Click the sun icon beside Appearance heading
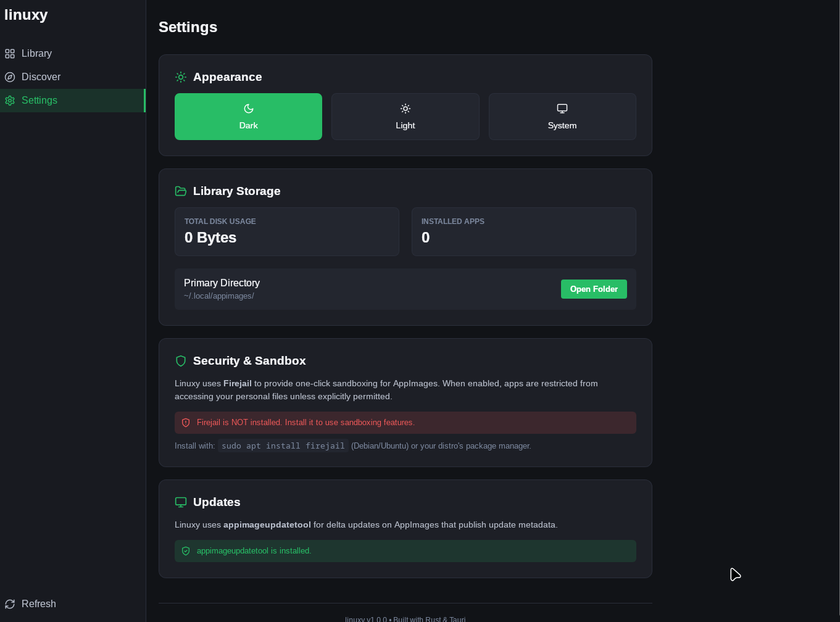Viewport: 840px width, 622px height. point(181,77)
